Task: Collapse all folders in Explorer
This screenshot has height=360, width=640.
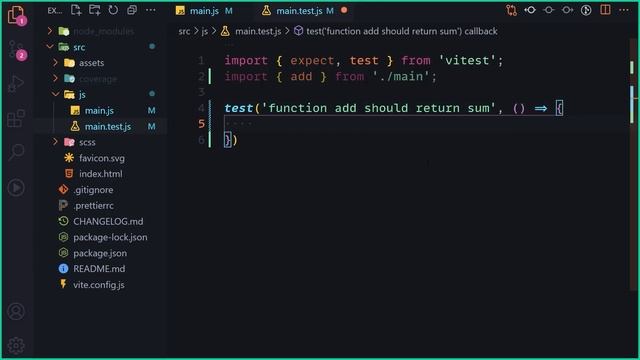Action: tap(132, 10)
